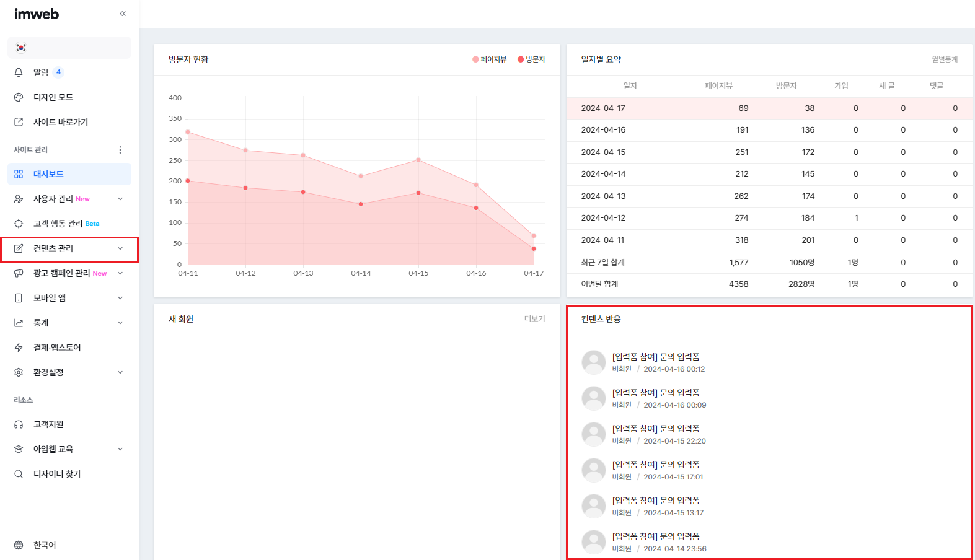Open 고객지원 menu item
This screenshot has height=560, width=975.
(x=69, y=424)
